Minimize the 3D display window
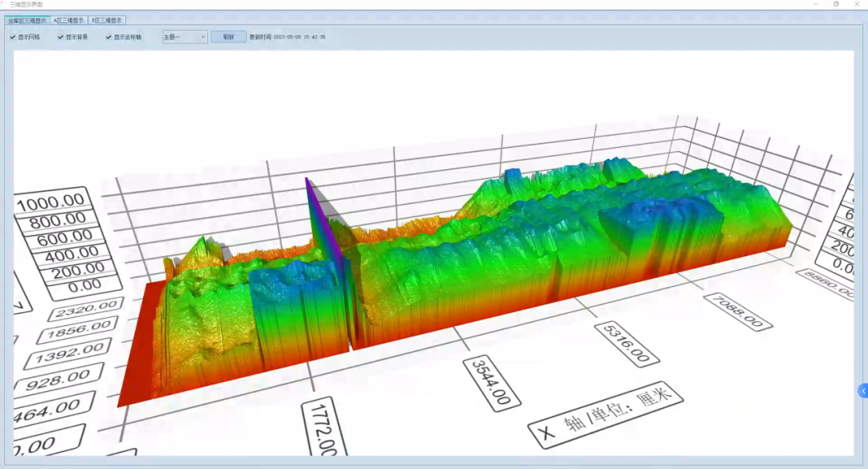868x469 pixels. point(814,4)
